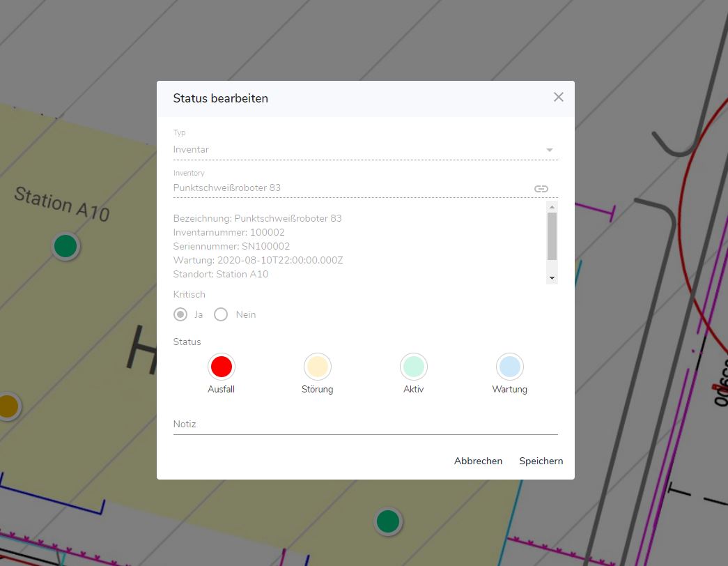Screen dimensions: 728x566
Task: Pick the Wartung blue status circle
Action: [509, 367]
